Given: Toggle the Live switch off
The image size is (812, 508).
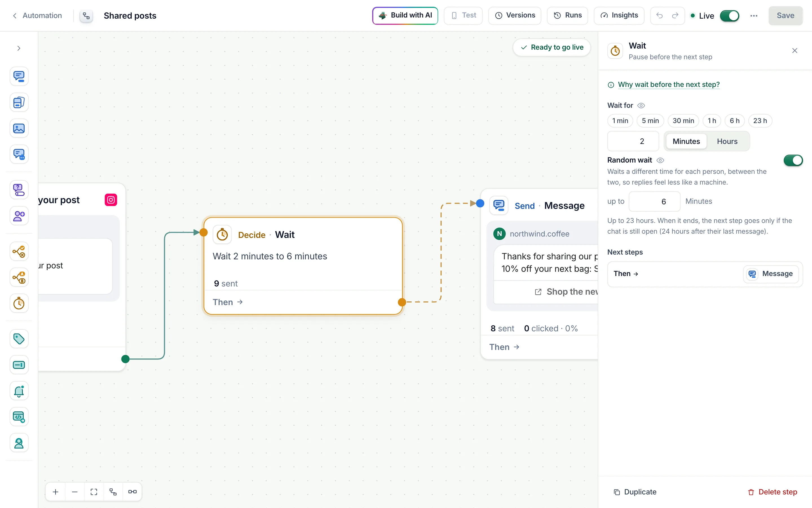Looking at the screenshot, I should pos(729,16).
